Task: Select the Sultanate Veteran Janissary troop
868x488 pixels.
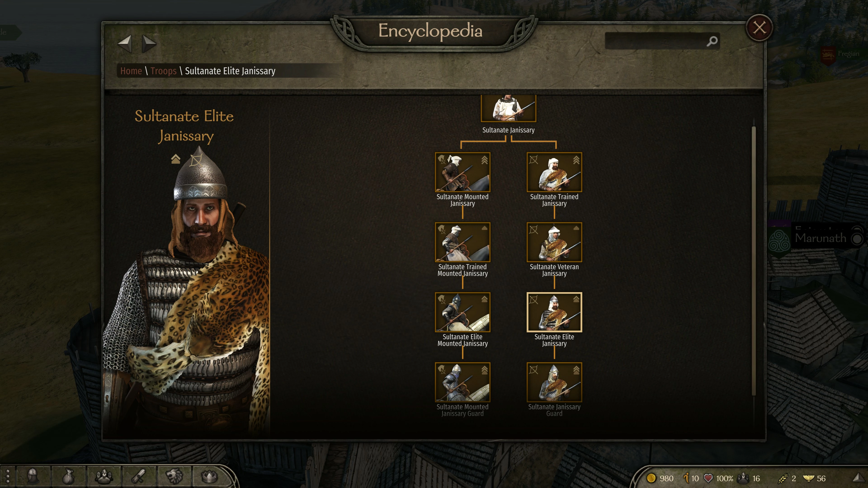Action: [554, 242]
